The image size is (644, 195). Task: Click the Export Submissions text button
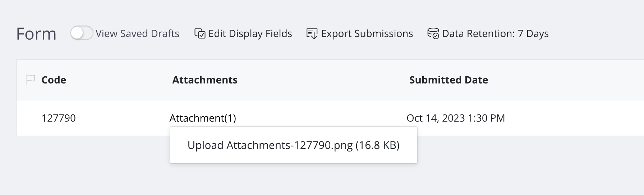[367, 33]
